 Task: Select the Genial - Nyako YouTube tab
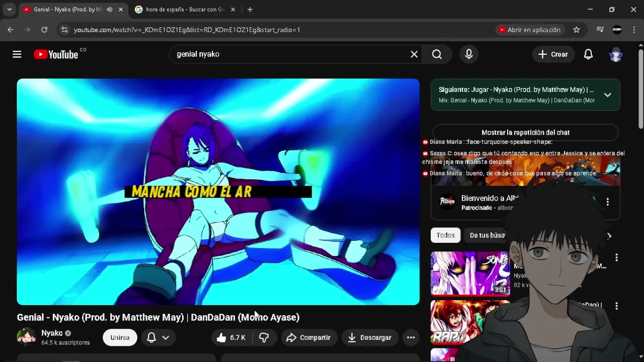[x=73, y=10]
